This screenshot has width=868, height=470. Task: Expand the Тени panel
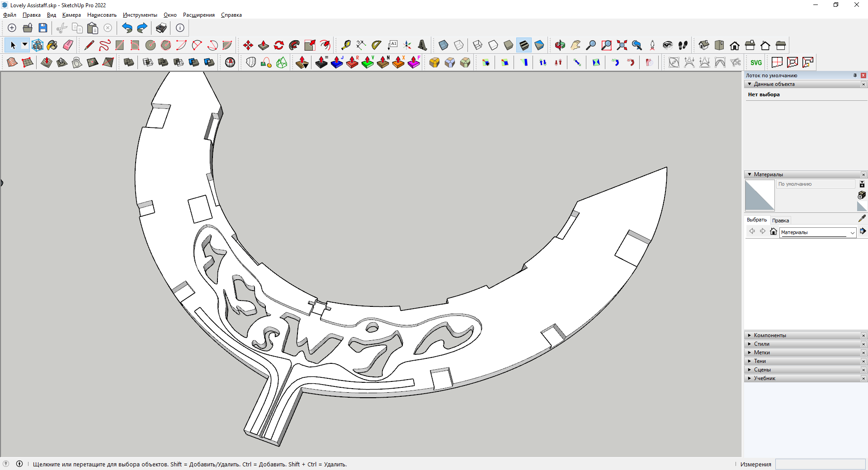click(759, 361)
